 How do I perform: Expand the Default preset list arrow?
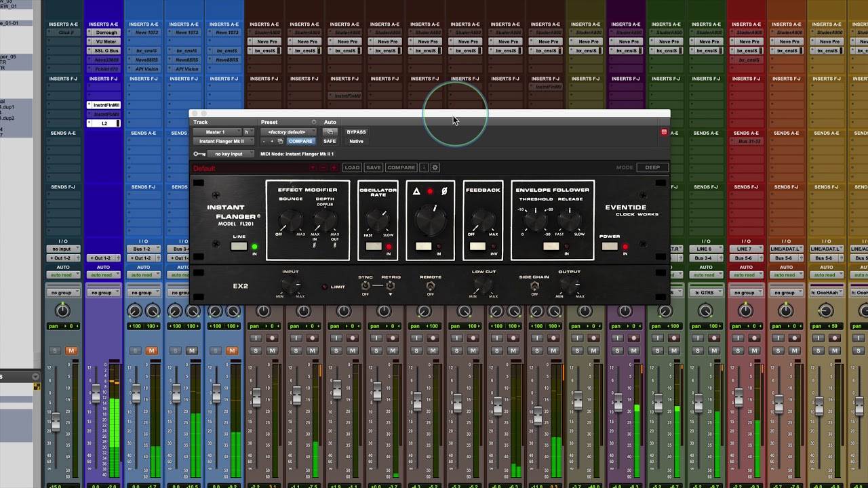point(313,167)
